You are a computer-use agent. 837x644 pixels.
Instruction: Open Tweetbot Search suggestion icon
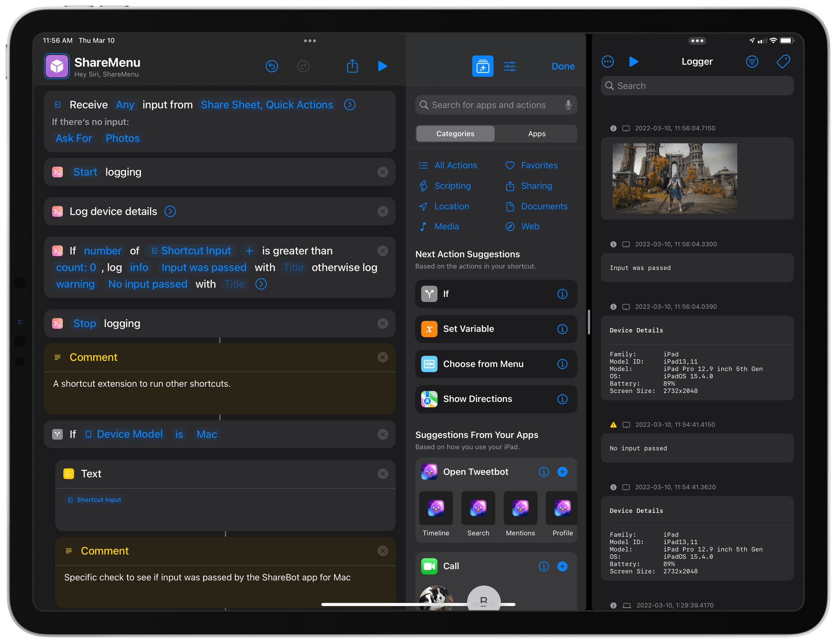(478, 508)
